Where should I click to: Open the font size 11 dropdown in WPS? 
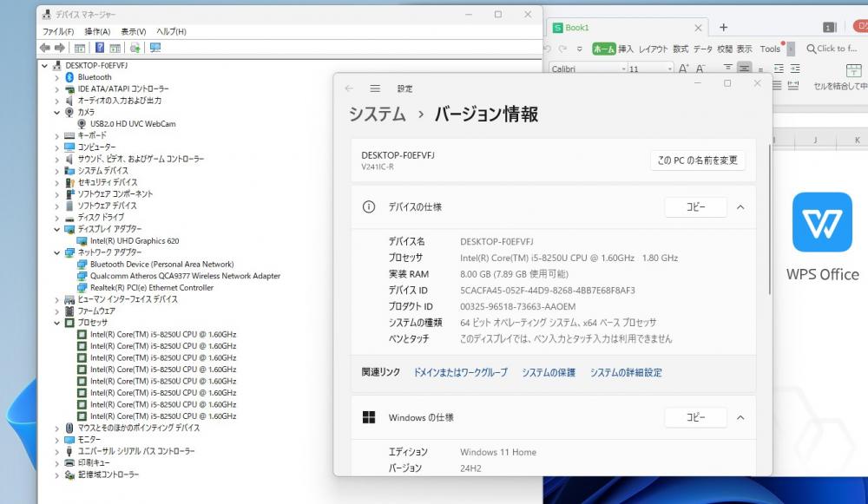pyautogui.click(x=670, y=69)
